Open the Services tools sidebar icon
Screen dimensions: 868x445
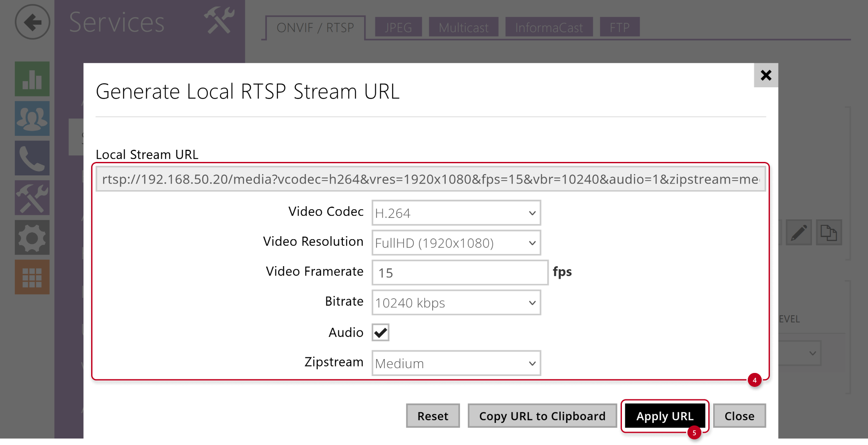(x=32, y=198)
